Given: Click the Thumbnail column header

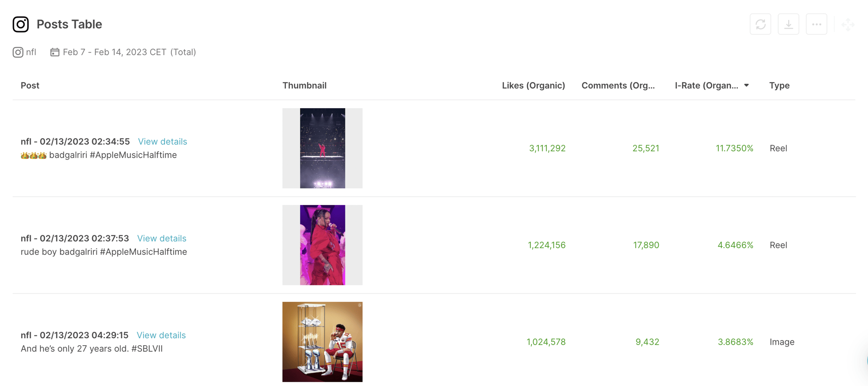Looking at the screenshot, I should (x=304, y=86).
